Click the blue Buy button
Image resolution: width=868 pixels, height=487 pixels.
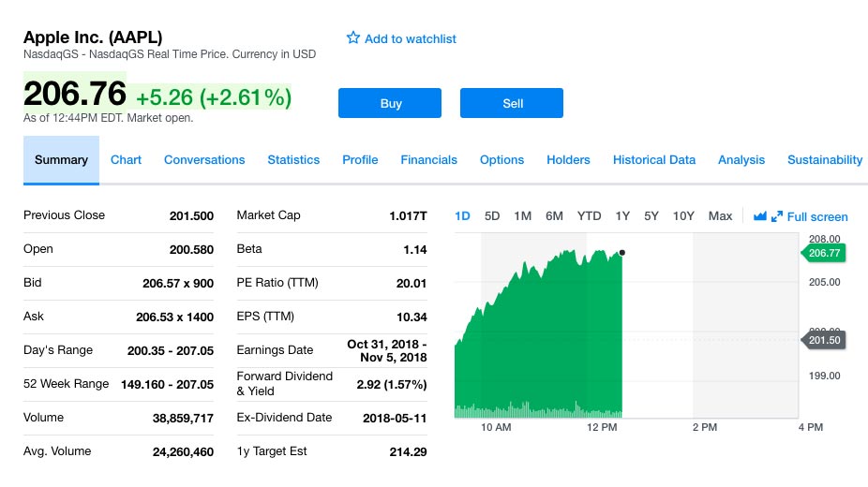tap(390, 103)
